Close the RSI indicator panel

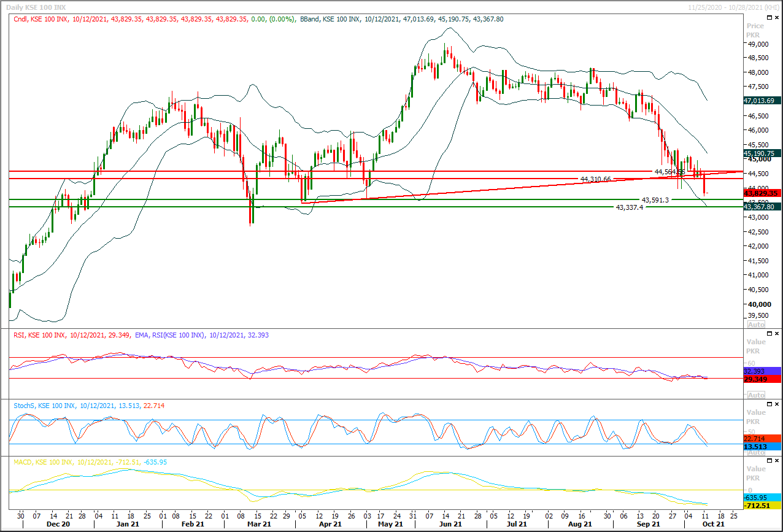(x=777, y=334)
